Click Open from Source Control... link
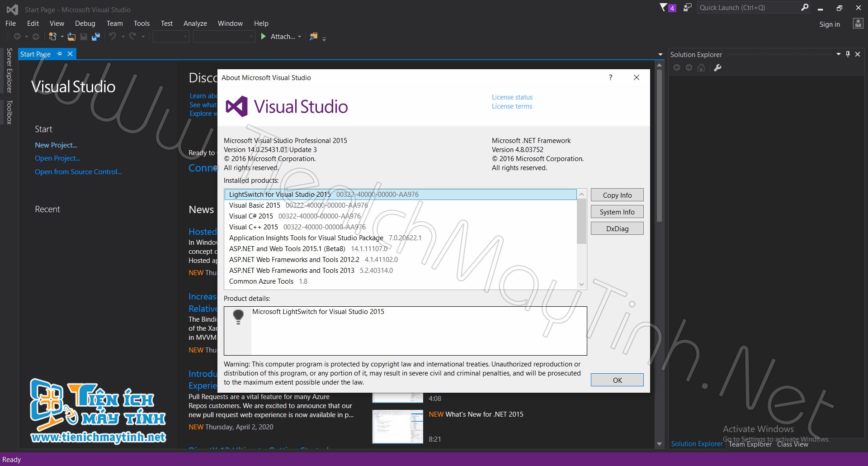The width and height of the screenshot is (868, 466). [78, 172]
